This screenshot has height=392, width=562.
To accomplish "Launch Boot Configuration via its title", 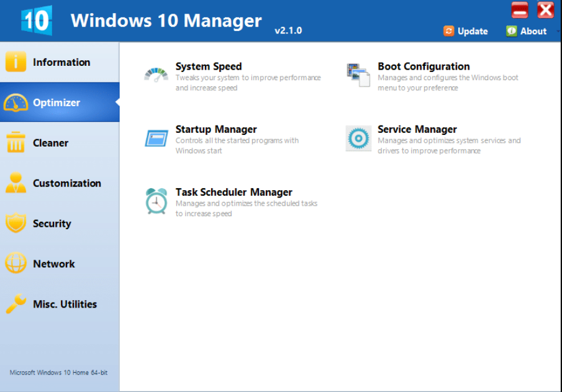I will [424, 66].
